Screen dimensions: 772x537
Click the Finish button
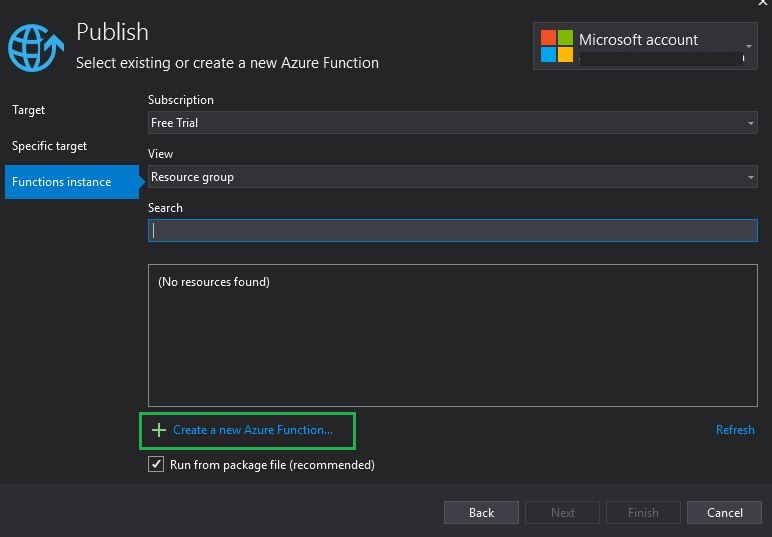pyautogui.click(x=643, y=512)
